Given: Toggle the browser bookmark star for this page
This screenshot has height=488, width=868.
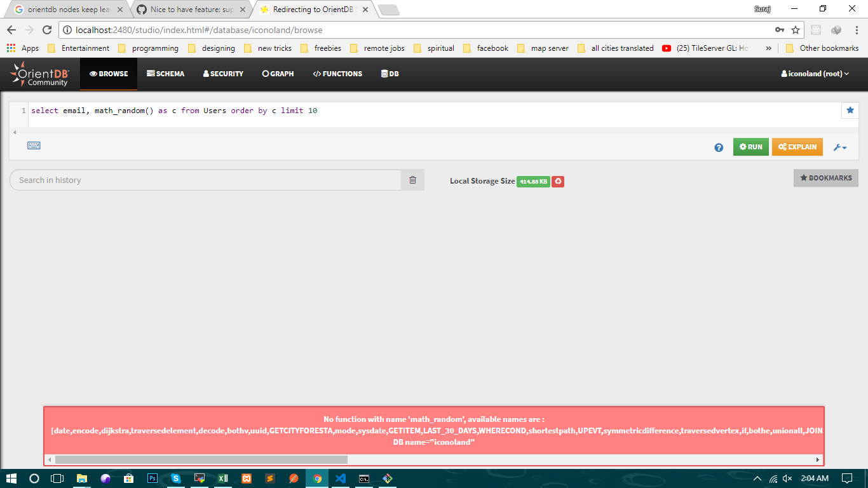Looking at the screenshot, I should pos(794,29).
